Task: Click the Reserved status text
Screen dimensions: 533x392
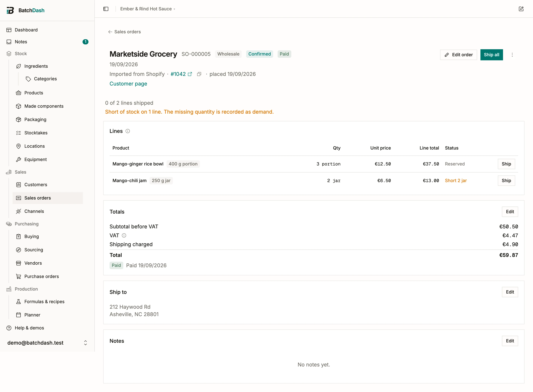Action: coord(455,164)
